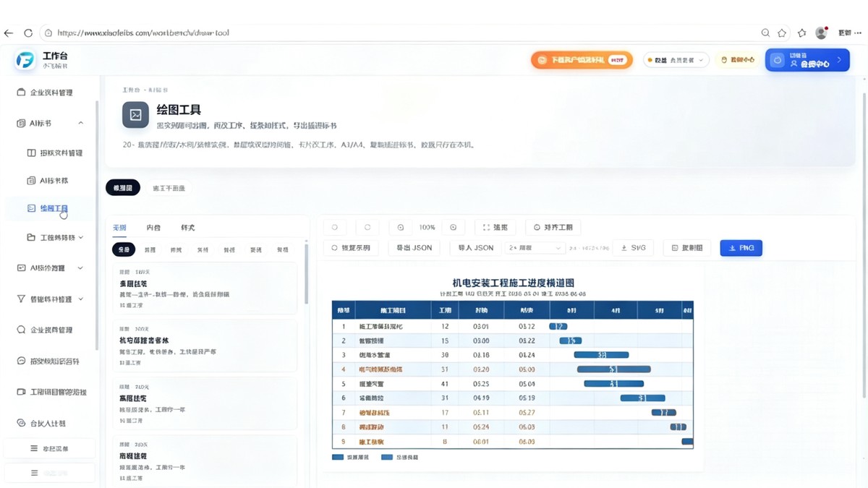Click the 企业 search icon in the sidebar
Viewport: 868px width, 488px height.
21,330
